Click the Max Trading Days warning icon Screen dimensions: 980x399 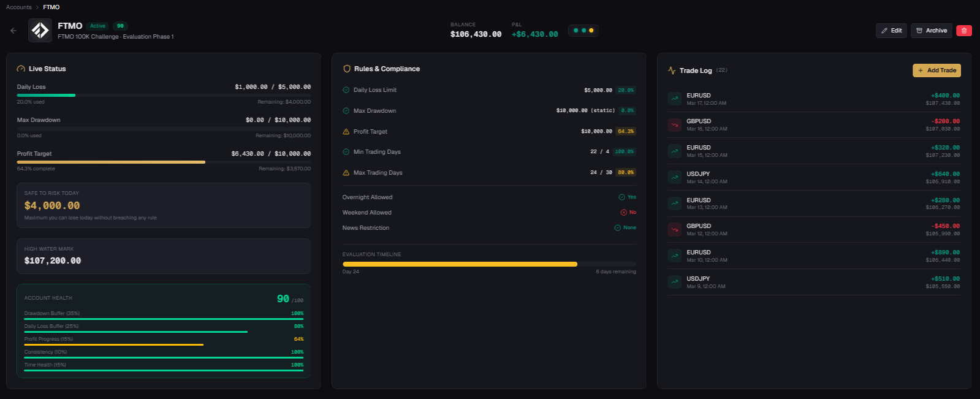tap(346, 173)
